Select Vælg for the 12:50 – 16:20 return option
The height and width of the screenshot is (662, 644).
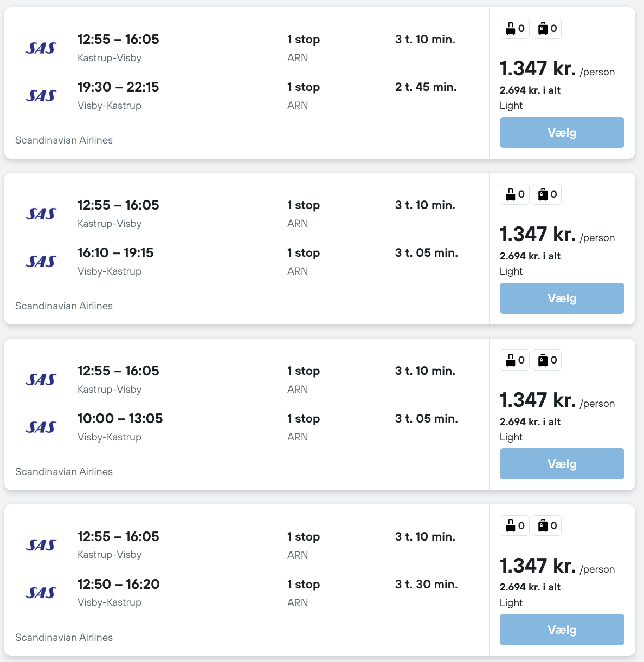[562, 629]
